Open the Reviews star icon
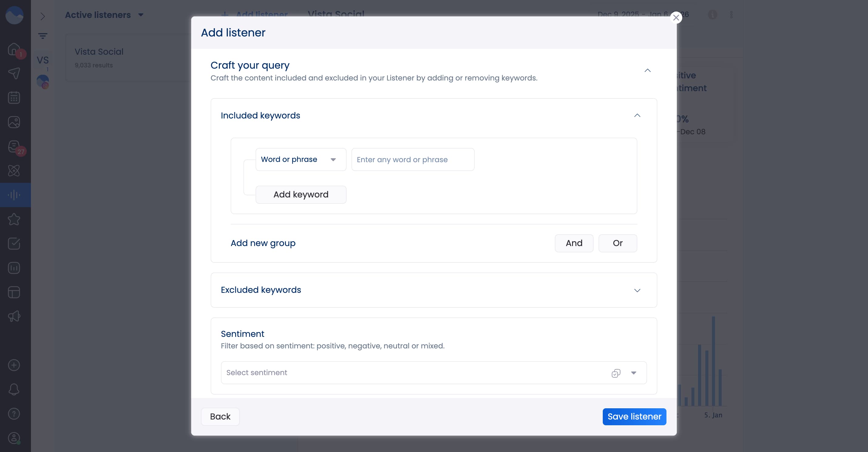Screen dimensions: 868x452 (x=14, y=219)
